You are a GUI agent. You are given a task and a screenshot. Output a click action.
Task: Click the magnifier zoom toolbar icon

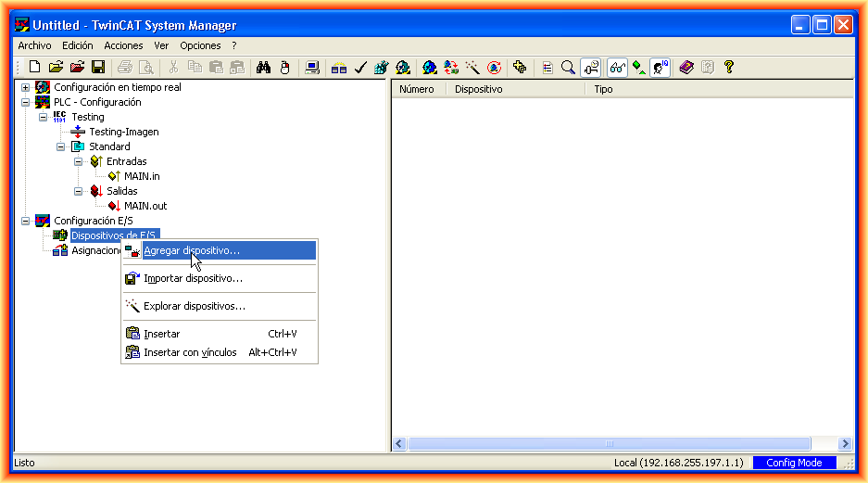(x=568, y=67)
